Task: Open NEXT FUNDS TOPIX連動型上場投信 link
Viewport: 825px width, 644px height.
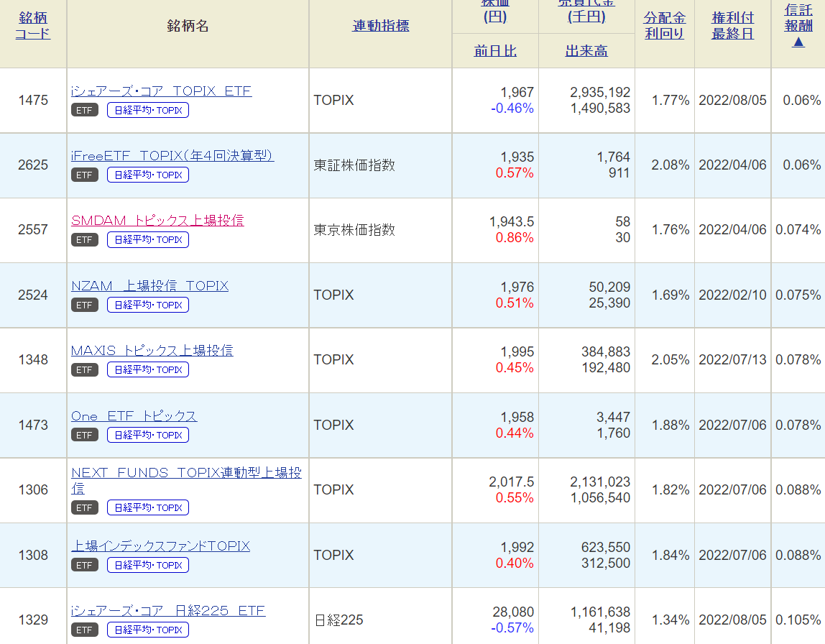Action: [x=186, y=480]
